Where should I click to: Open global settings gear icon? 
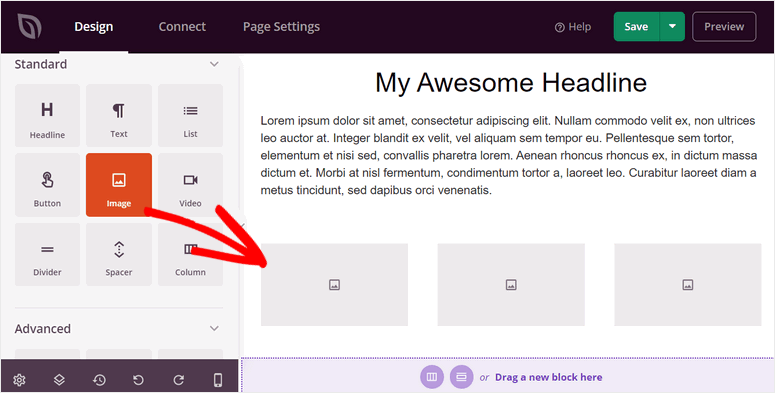click(19, 380)
